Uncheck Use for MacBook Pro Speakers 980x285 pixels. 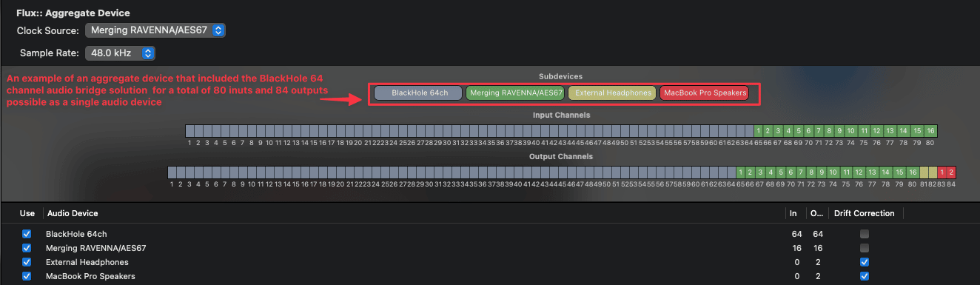point(27,276)
